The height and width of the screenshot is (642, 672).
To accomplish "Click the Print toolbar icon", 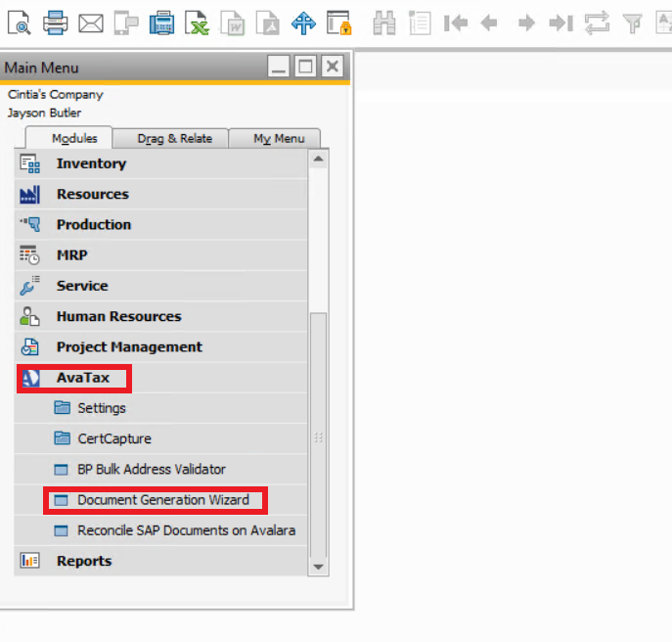I will pos(55,23).
